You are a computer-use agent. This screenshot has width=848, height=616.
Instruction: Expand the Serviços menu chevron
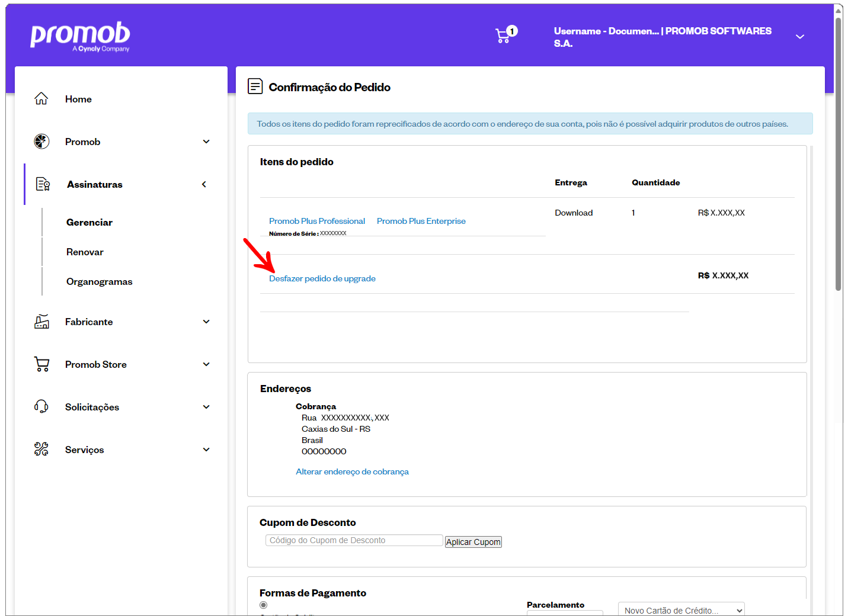click(x=206, y=450)
